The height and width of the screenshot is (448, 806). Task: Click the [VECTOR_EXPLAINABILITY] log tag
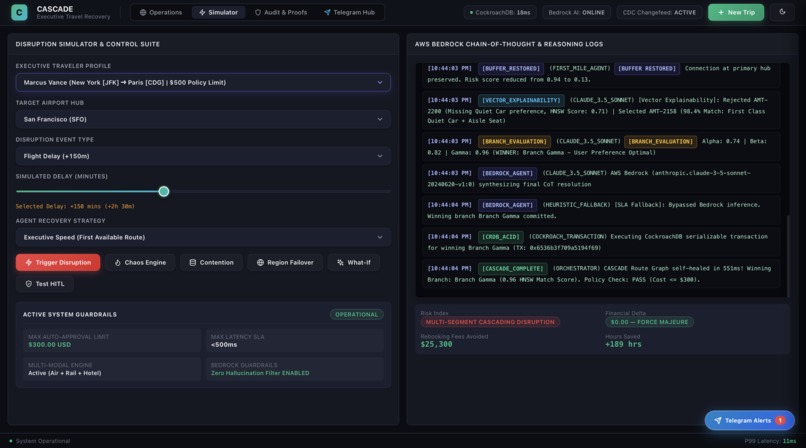(521, 100)
